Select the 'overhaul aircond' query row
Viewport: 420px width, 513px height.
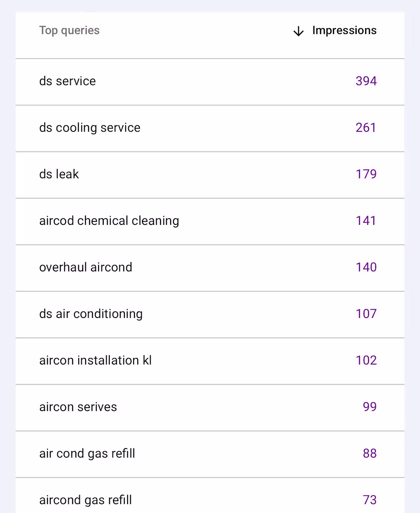(86, 268)
